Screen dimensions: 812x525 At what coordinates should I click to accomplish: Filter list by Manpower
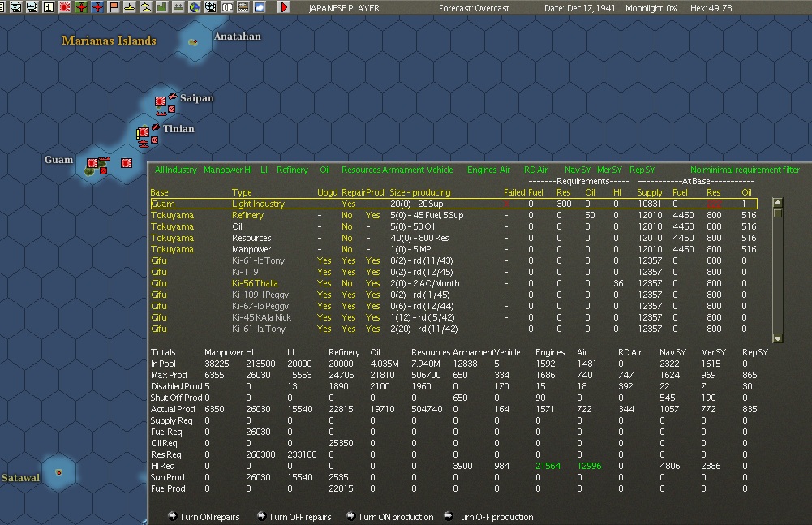pyautogui.click(x=223, y=170)
